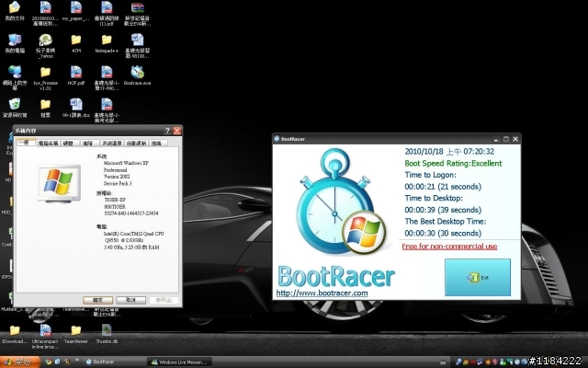
Task: Open the PDF file starting with 2010060
Action: pos(45,13)
